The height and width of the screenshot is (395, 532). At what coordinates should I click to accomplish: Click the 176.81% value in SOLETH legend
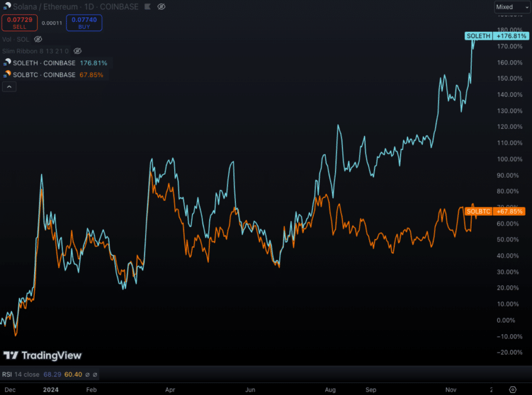[x=94, y=63]
